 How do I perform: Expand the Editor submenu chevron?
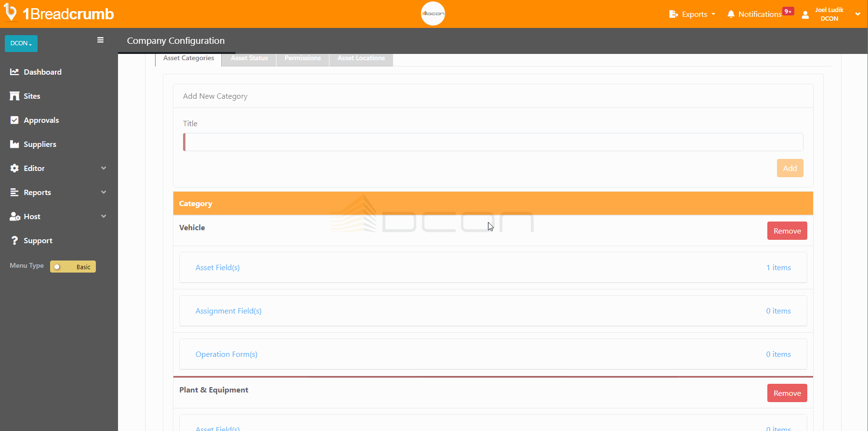(x=104, y=168)
